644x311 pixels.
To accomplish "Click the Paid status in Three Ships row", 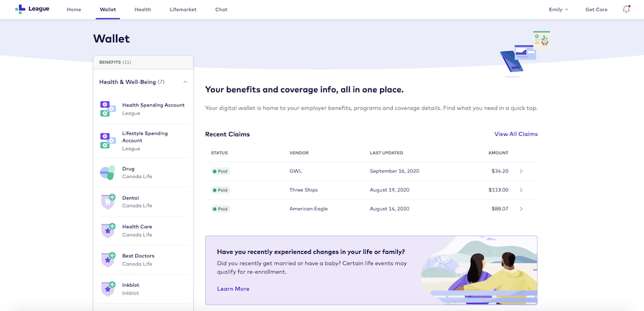I will (220, 190).
